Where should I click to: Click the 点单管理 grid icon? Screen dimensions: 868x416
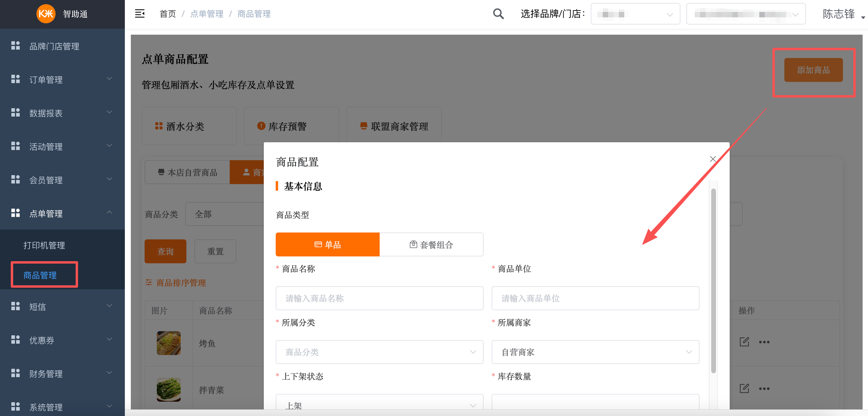tap(16, 213)
